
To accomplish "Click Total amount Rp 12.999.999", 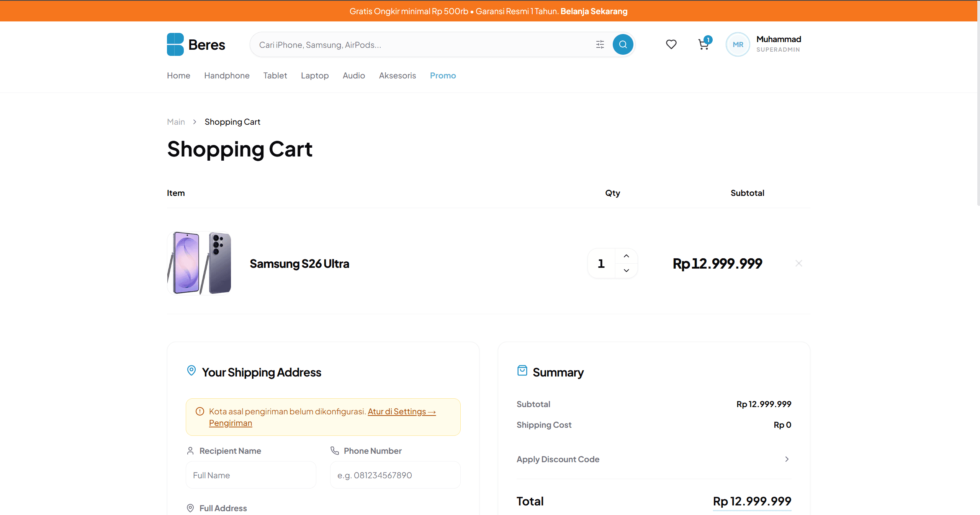I will tap(752, 501).
